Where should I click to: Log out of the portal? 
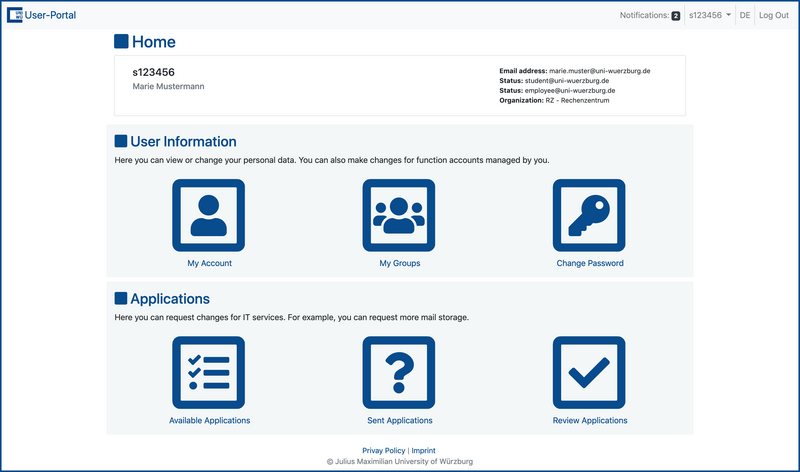(773, 16)
